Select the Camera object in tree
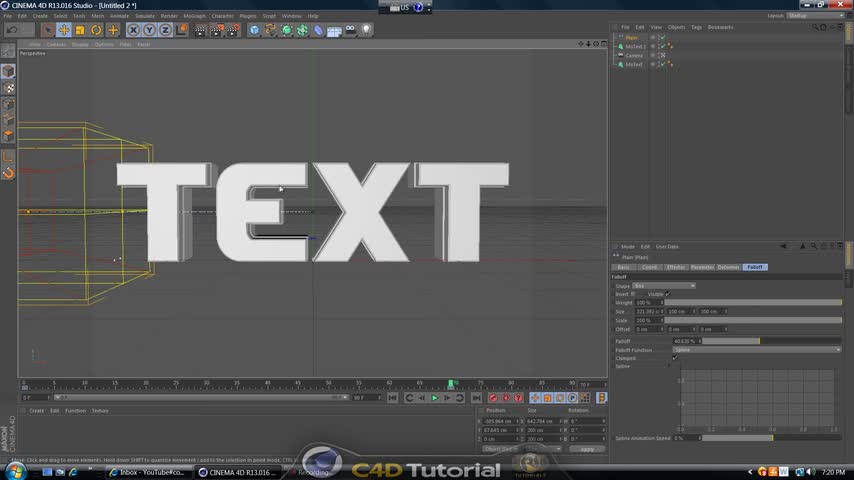The image size is (854, 480). tap(634, 56)
